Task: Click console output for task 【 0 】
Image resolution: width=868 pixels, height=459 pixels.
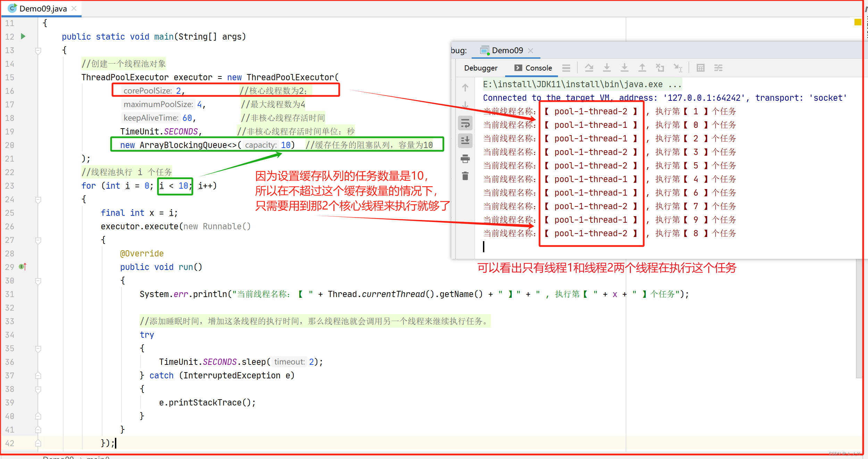Action: click(x=610, y=125)
